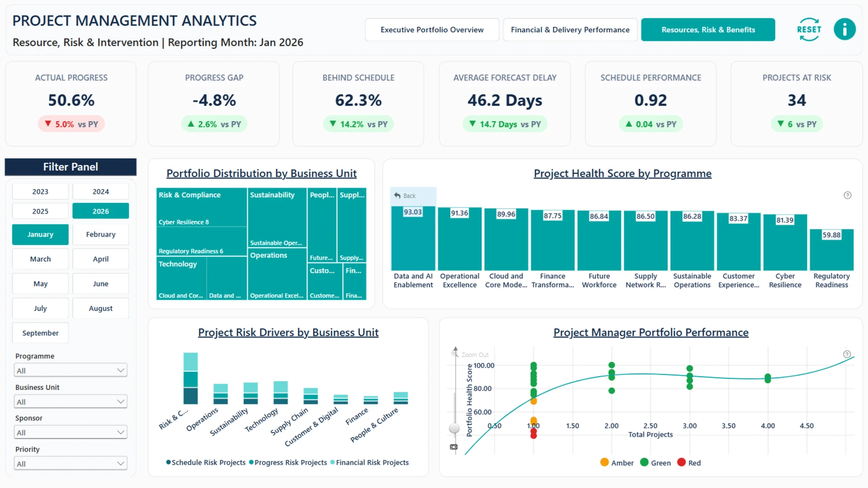Click the Red legend marker
868x488 pixels.
682,462
